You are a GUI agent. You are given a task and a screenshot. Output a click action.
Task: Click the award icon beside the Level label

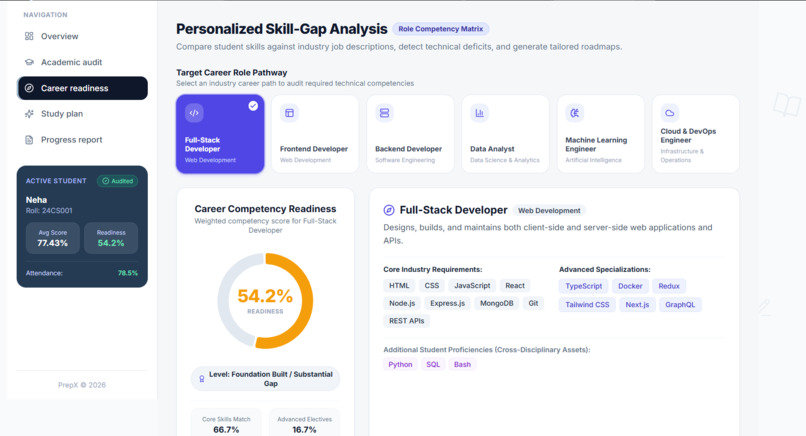pyautogui.click(x=202, y=379)
